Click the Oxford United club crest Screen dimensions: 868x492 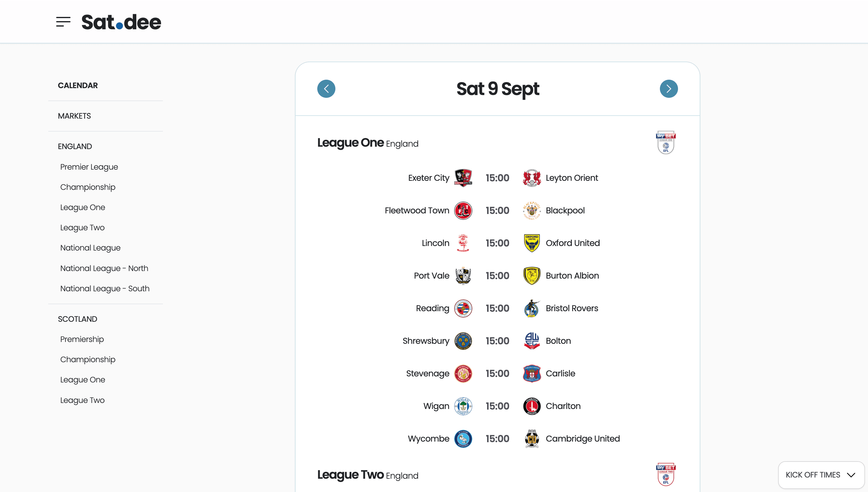coord(532,243)
